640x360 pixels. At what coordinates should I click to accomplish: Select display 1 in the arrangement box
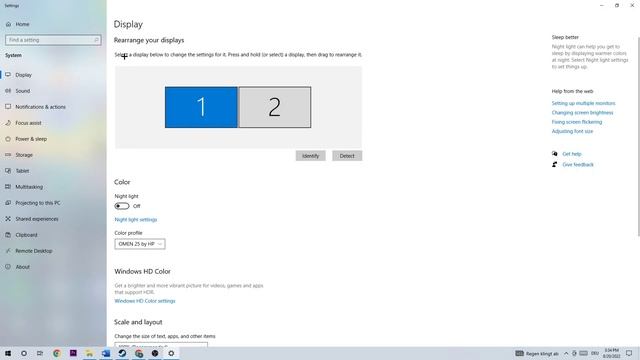click(201, 107)
